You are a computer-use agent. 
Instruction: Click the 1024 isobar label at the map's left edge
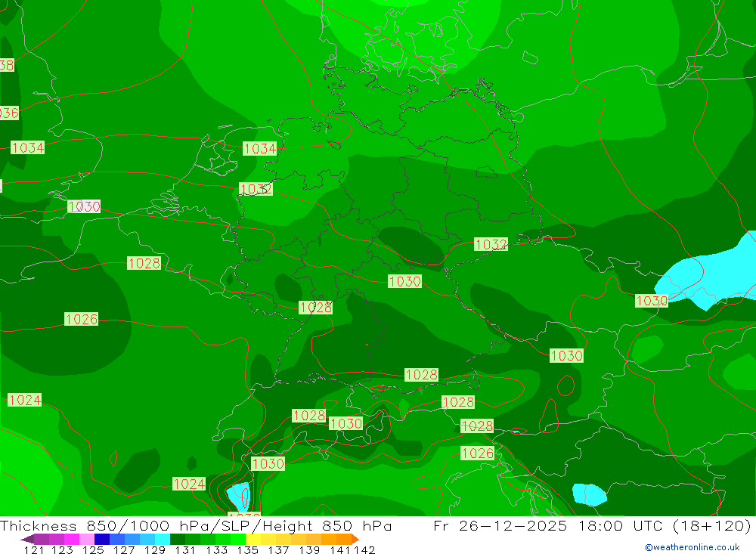(x=25, y=400)
